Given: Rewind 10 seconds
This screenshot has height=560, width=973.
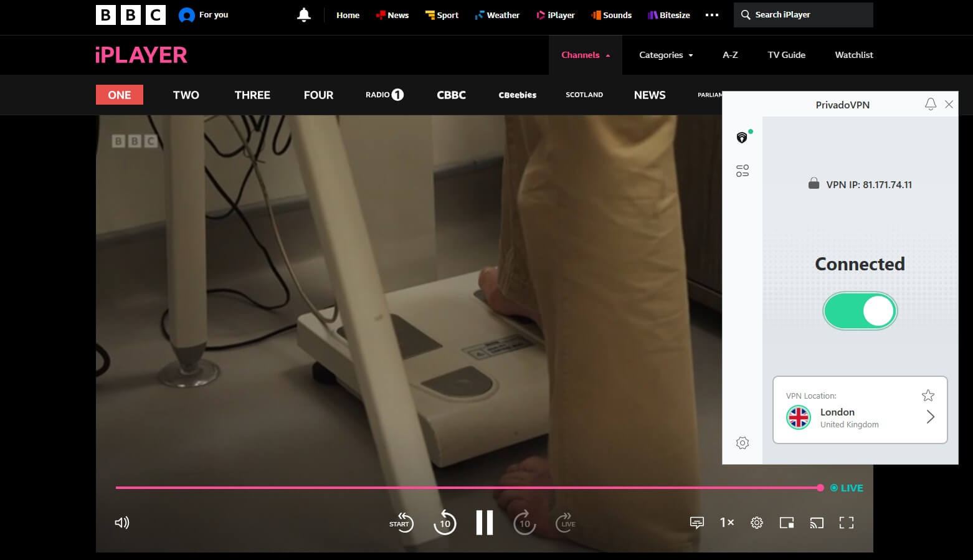Looking at the screenshot, I should tap(445, 523).
